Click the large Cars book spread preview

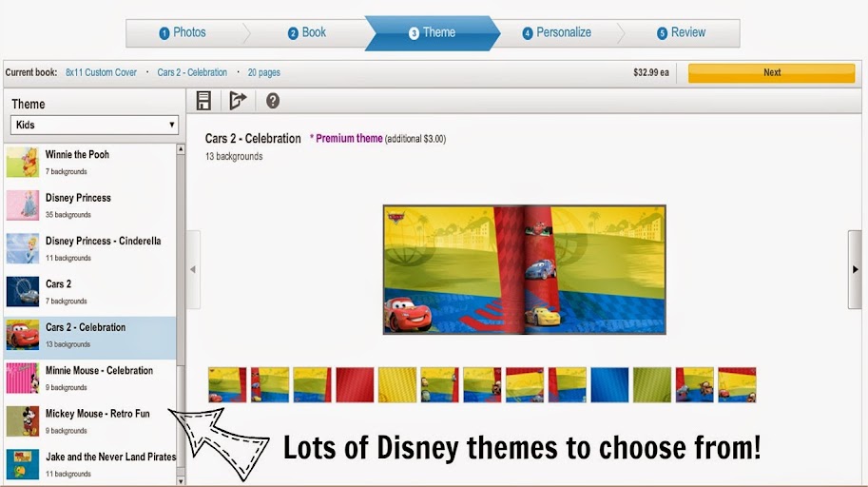click(x=524, y=270)
